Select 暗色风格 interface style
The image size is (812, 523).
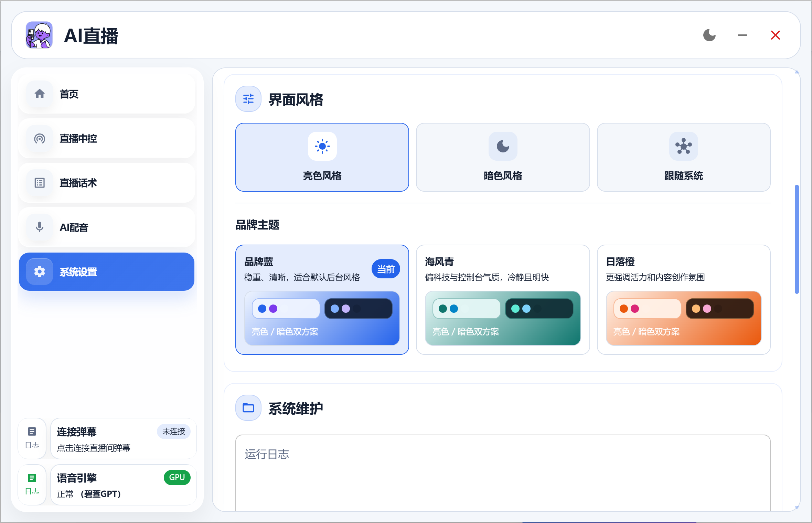pos(502,157)
